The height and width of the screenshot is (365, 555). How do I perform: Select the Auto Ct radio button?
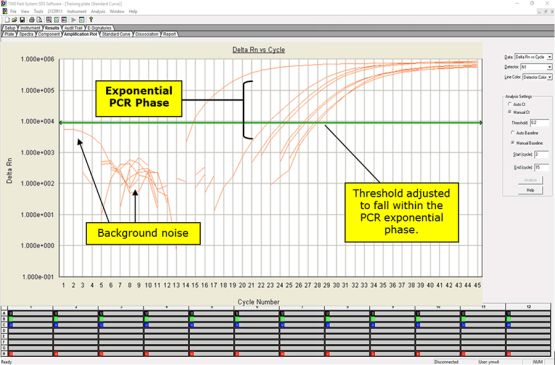pyautogui.click(x=510, y=104)
